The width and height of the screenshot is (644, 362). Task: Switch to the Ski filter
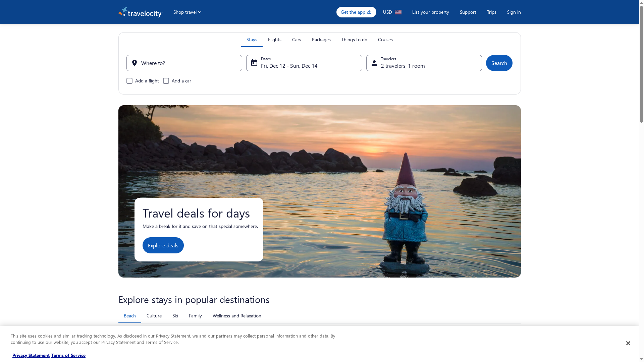point(175,316)
